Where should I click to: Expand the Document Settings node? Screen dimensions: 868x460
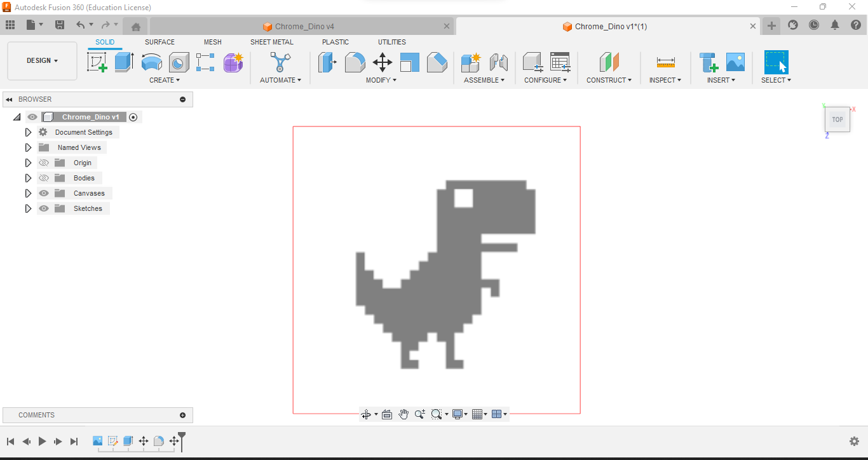(x=28, y=132)
